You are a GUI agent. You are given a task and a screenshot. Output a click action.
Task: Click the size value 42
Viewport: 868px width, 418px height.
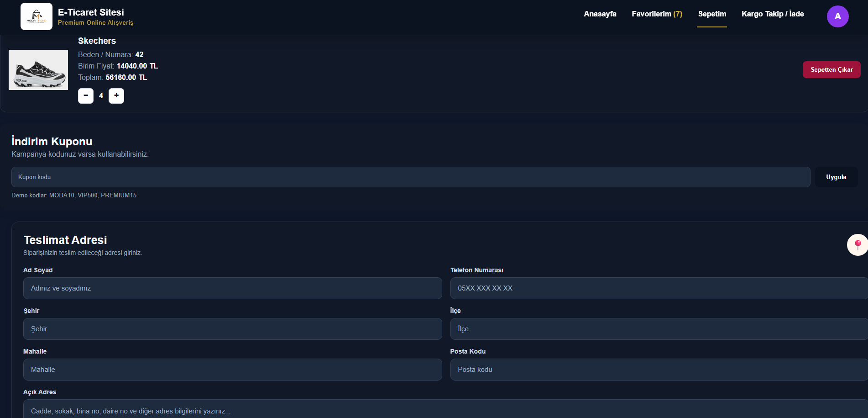(139, 54)
